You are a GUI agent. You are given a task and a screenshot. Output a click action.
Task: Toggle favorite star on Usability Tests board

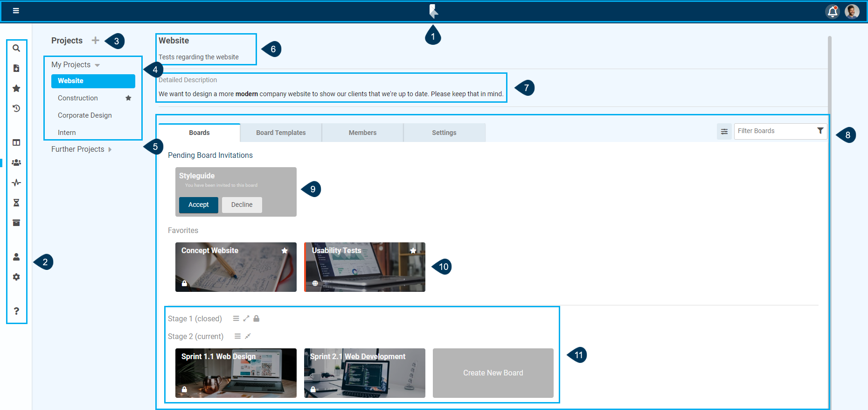coord(413,251)
